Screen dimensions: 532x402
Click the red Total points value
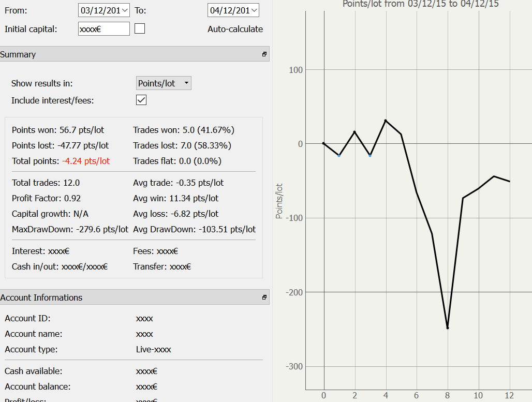(86, 161)
